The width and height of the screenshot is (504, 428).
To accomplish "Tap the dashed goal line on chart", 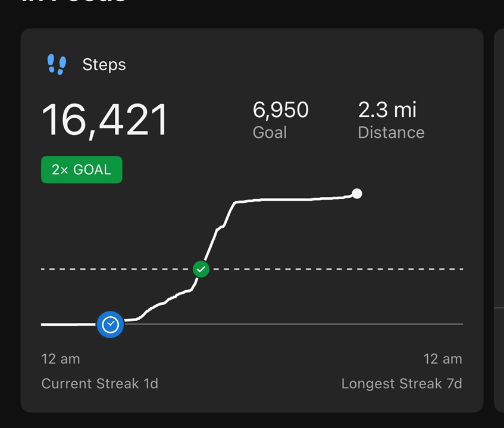I will tap(337, 269).
